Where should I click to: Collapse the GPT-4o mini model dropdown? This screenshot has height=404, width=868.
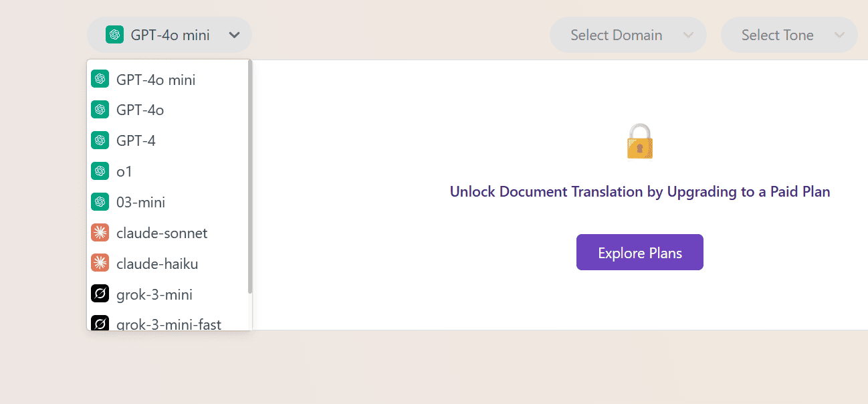point(169,35)
